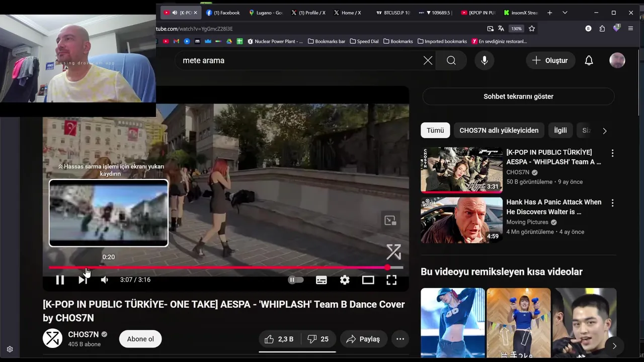Click the 'Abone ol' subscribe button
Screen dimensions: 644x362
pyautogui.click(x=140, y=339)
